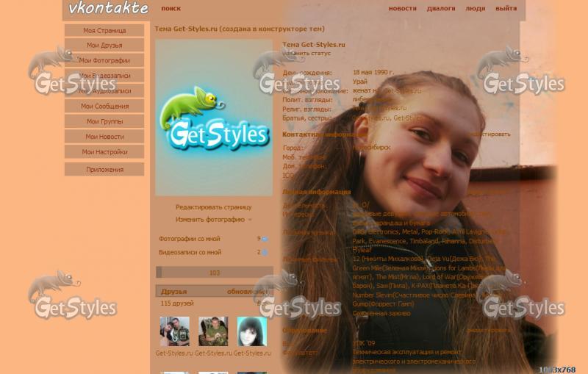Open Видеозаписи со мной link
The height and width of the screenshot is (374, 588).
(x=190, y=252)
